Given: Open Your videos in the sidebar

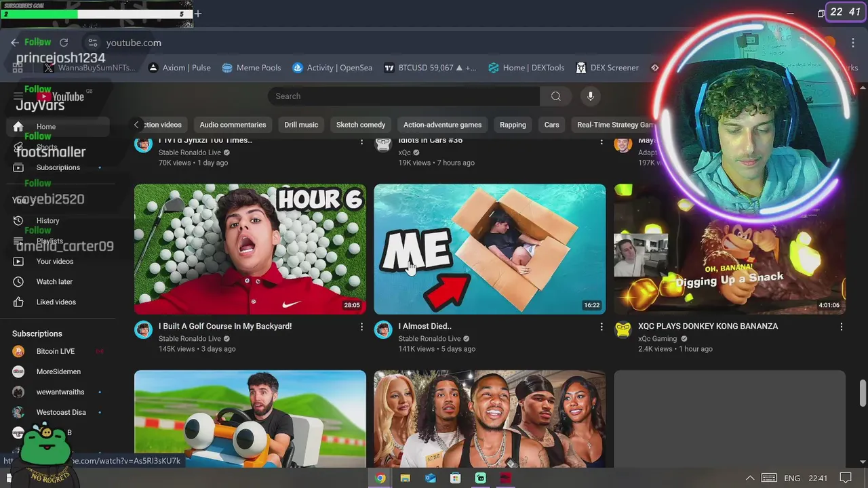Looking at the screenshot, I should click(55, 262).
